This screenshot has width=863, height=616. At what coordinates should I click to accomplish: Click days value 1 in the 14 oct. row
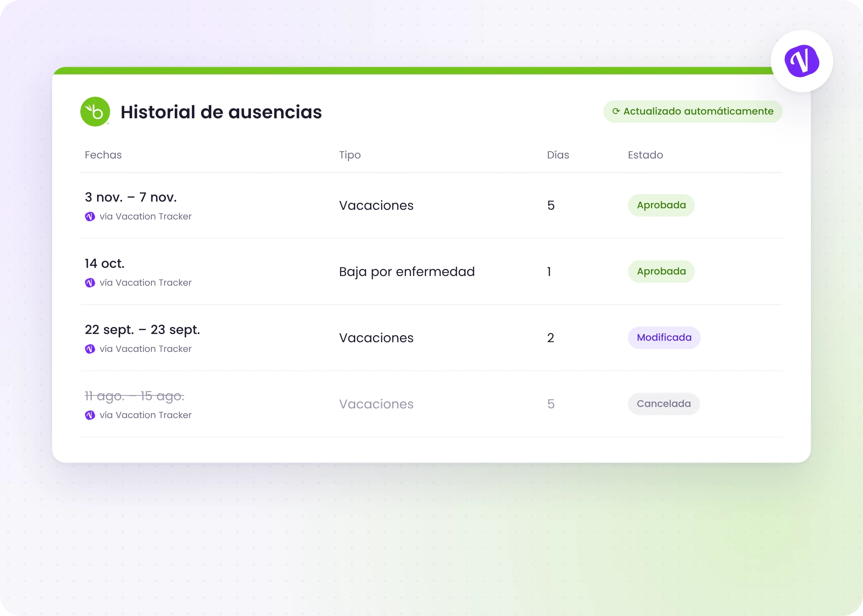pyautogui.click(x=549, y=272)
